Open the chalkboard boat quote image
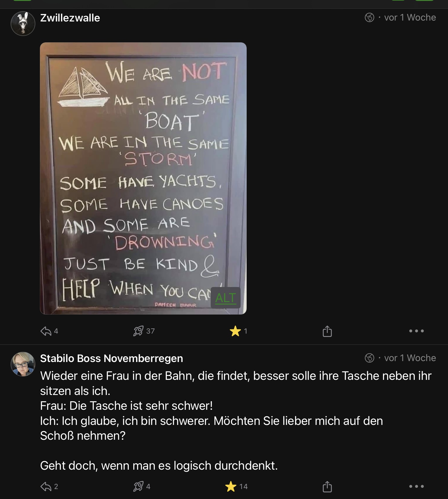Viewport: 448px width, 499px height. click(x=143, y=178)
